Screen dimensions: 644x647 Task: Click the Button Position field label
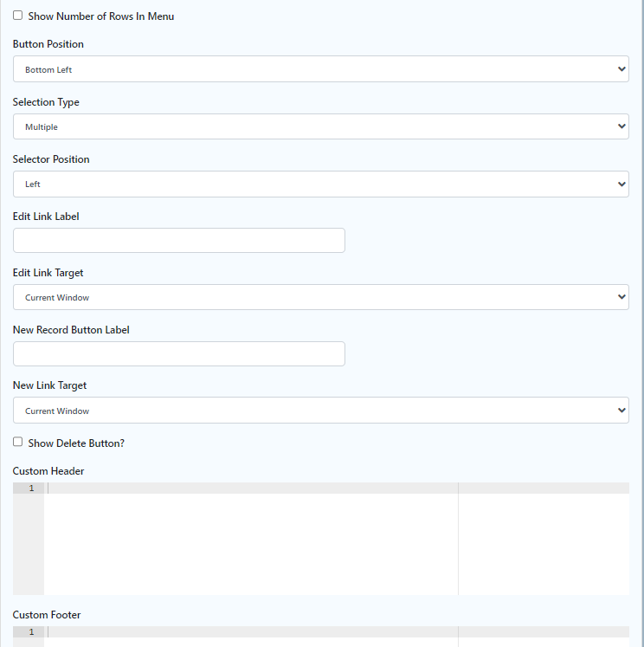(48, 44)
